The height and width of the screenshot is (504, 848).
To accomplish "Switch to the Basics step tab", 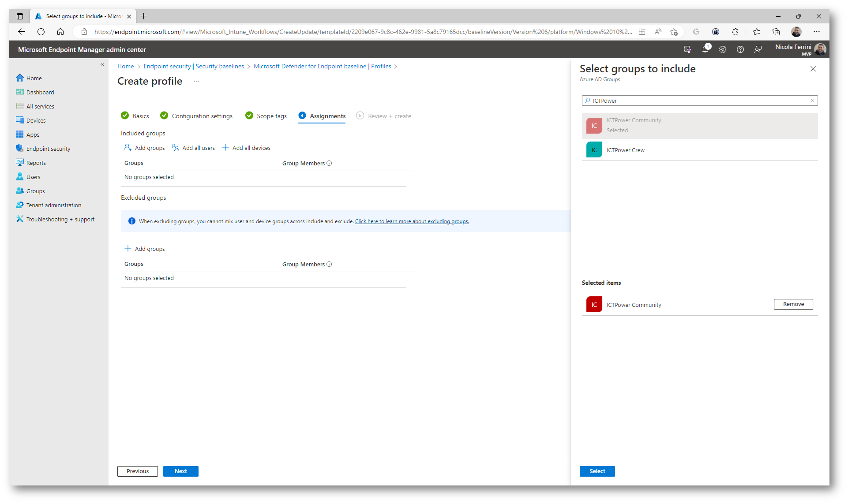I will click(135, 116).
